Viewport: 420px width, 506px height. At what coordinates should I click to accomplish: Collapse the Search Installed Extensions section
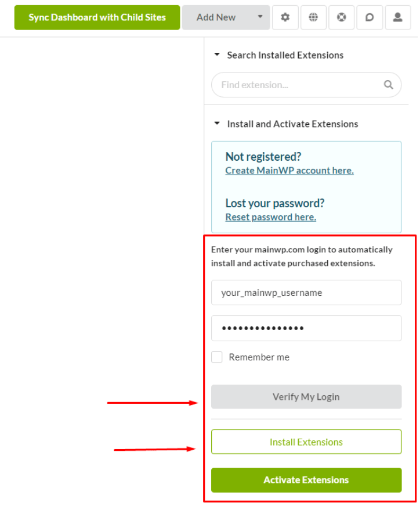pyautogui.click(x=218, y=55)
